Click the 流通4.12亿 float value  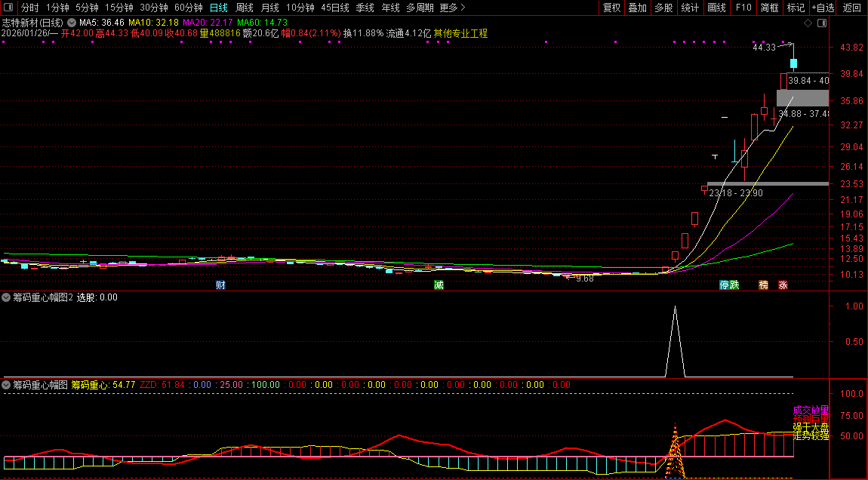pyautogui.click(x=408, y=33)
